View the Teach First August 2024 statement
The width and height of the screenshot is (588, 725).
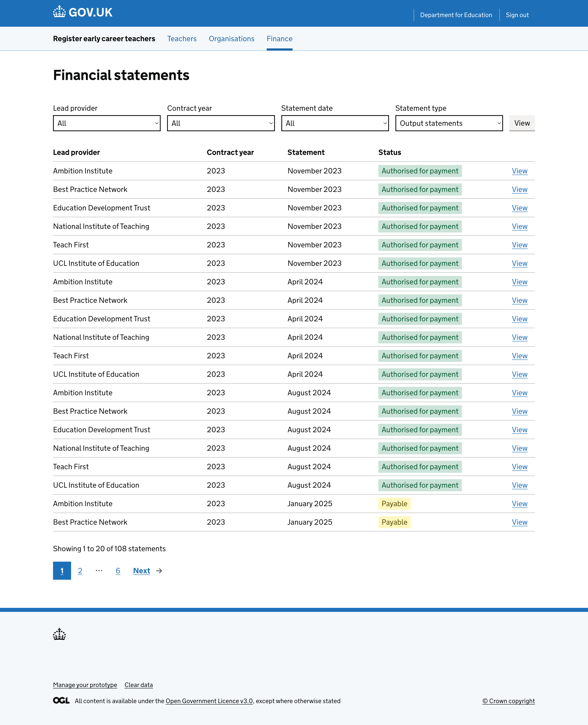point(520,467)
